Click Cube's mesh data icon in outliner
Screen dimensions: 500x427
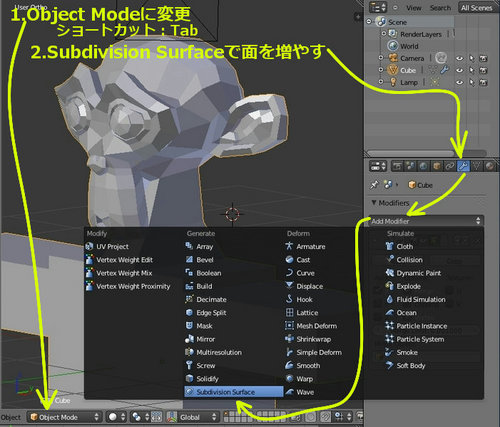tap(433, 70)
